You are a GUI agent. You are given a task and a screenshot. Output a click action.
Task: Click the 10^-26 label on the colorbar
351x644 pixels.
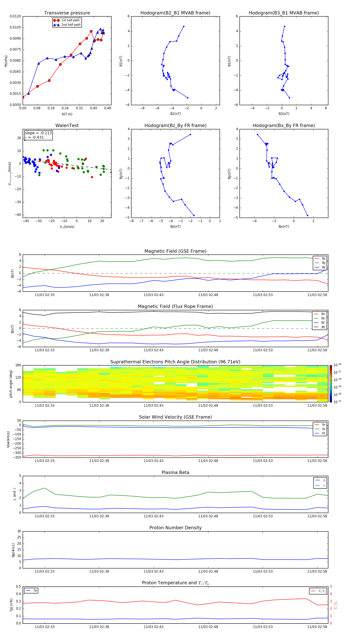[x=337, y=365]
